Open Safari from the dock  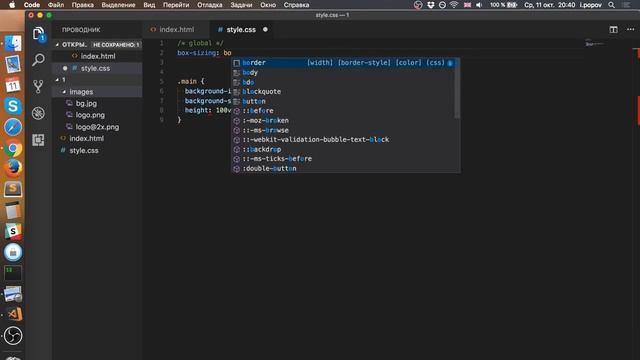click(x=13, y=127)
